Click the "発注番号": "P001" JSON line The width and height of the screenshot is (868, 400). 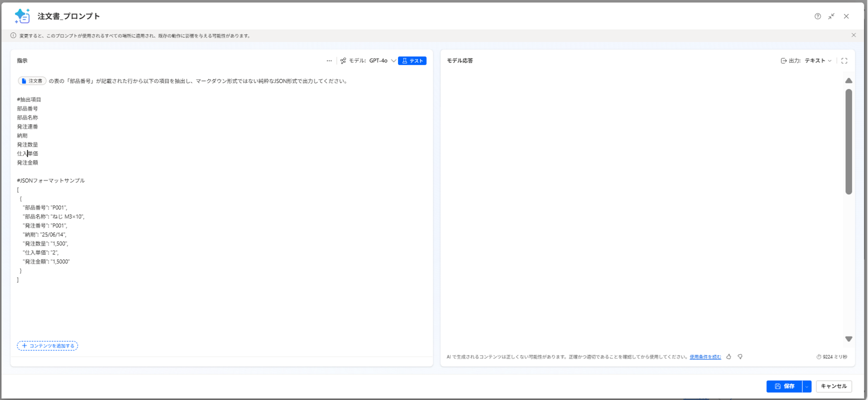pyautogui.click(x=45, y=226)
